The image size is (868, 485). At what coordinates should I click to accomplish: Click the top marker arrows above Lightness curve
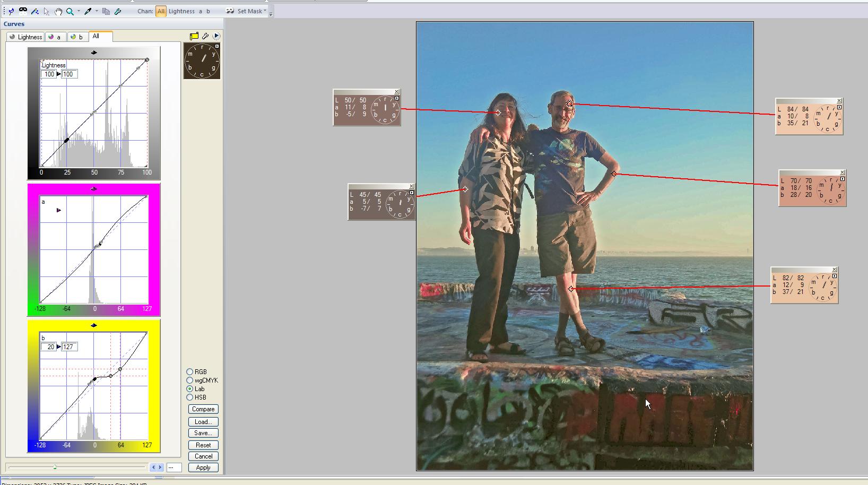(x=94, y=53)
